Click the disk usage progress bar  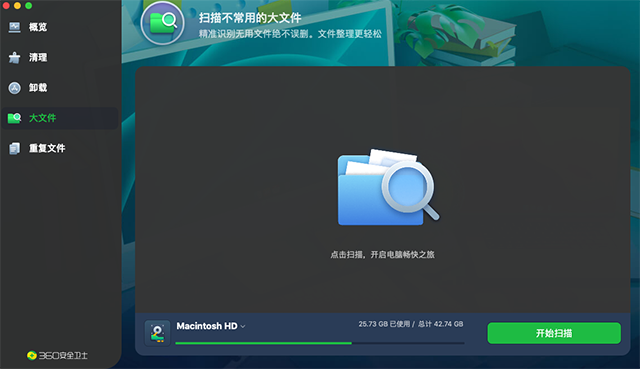click(x=320, y=343)
